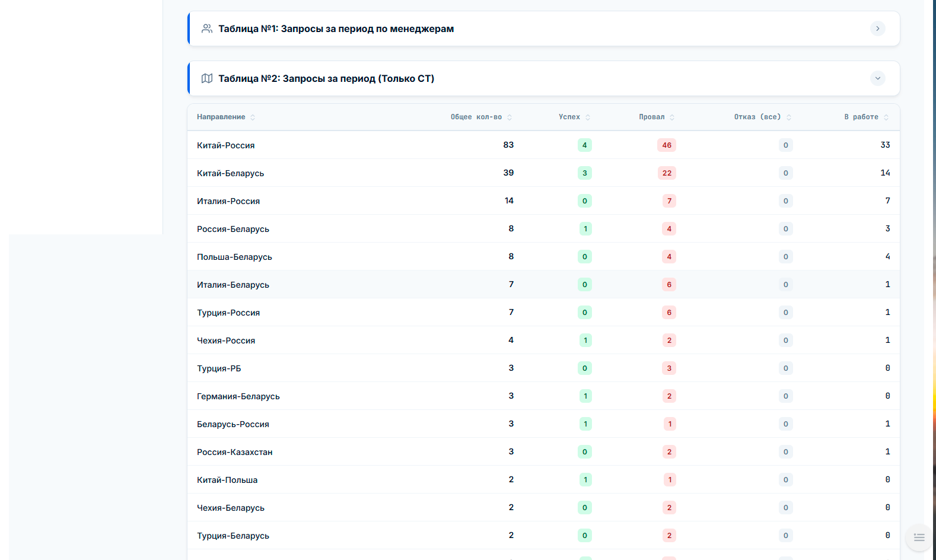
Task: Select the Турция-Беларусь row
Action: pyautogui.click(x=543, y=536)
